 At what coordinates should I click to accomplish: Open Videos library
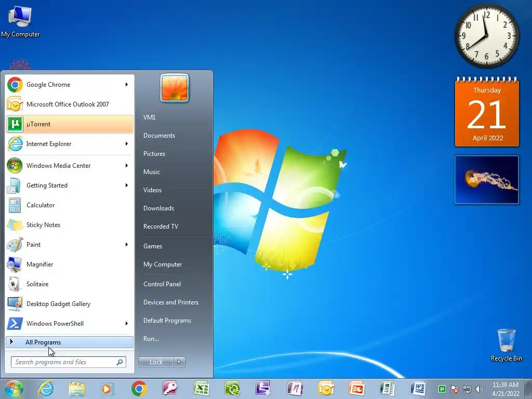coord(152,190)
